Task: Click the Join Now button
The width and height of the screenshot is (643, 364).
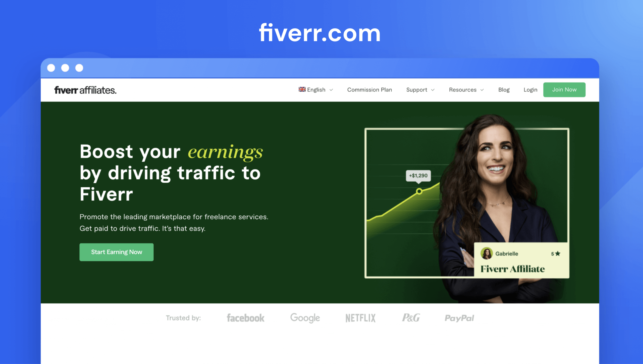Action: click(x=564, y=90)
